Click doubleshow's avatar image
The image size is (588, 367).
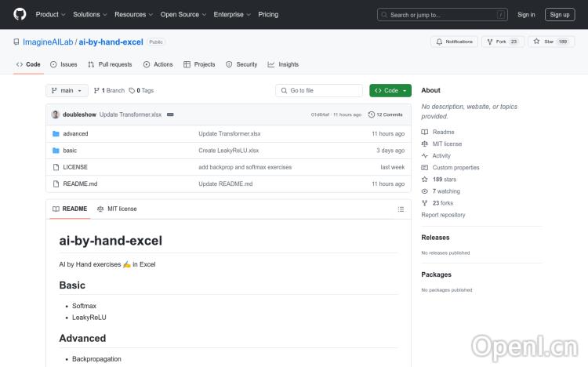pos(56,114)
